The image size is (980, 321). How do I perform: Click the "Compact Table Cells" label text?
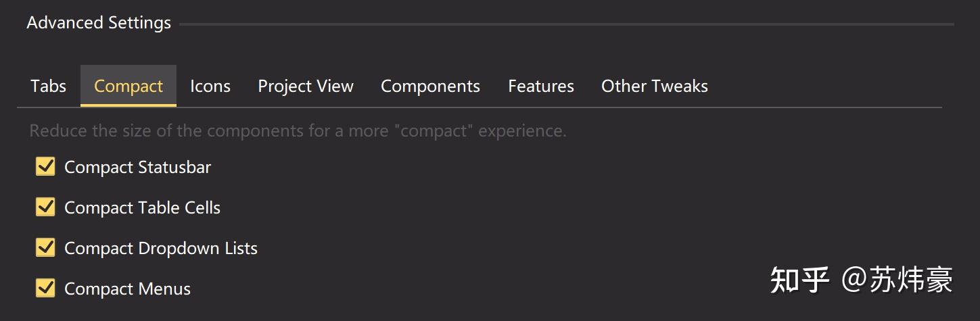(x=142, y=208)
